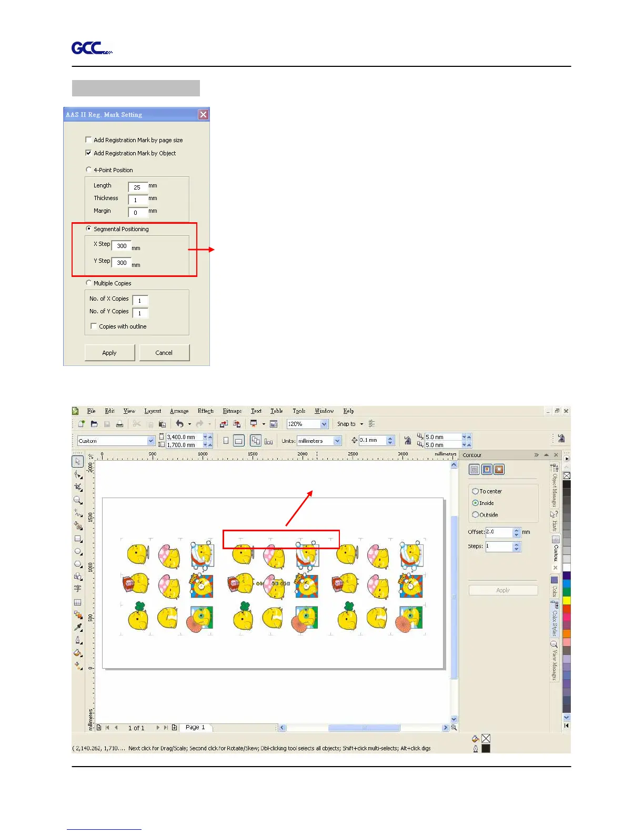Screen dimensions: 644x834
Task: Click the X Step input field
Action: (x=122, y=246)
